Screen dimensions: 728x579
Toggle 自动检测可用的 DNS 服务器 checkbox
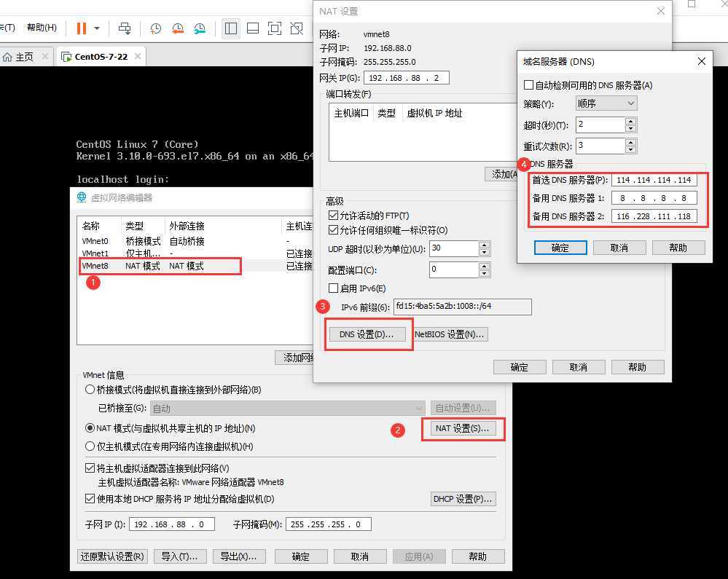[528, 85]
